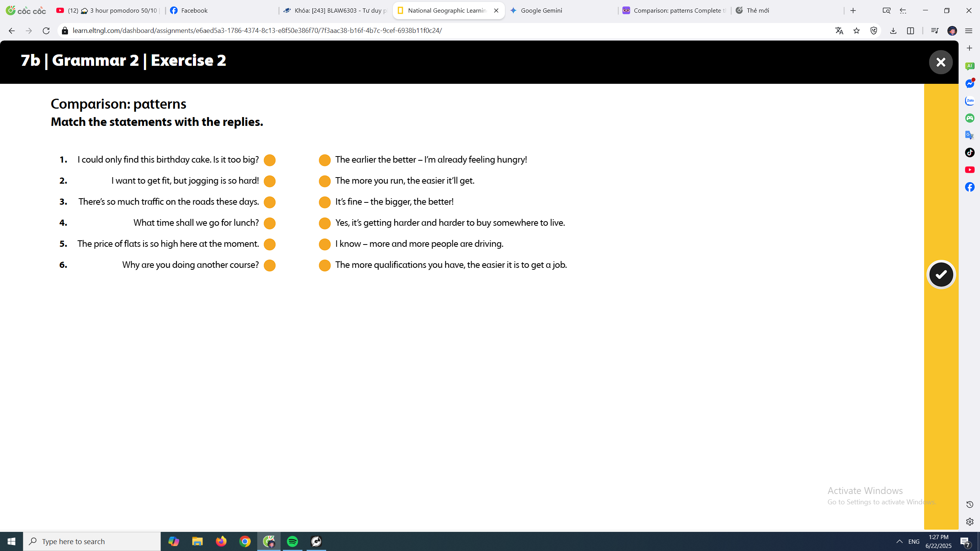The width and height of the screenshot is (980, 551).
Task: Select dot next to 'the bigger, the better'
Action: pyautogui.click(x=325, y=202)
